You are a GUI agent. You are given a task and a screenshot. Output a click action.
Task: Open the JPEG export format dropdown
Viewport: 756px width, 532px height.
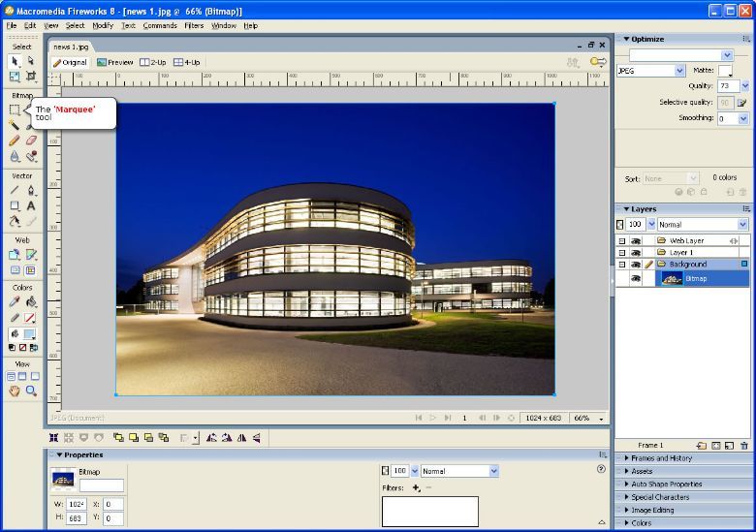(x=650, y=71)
